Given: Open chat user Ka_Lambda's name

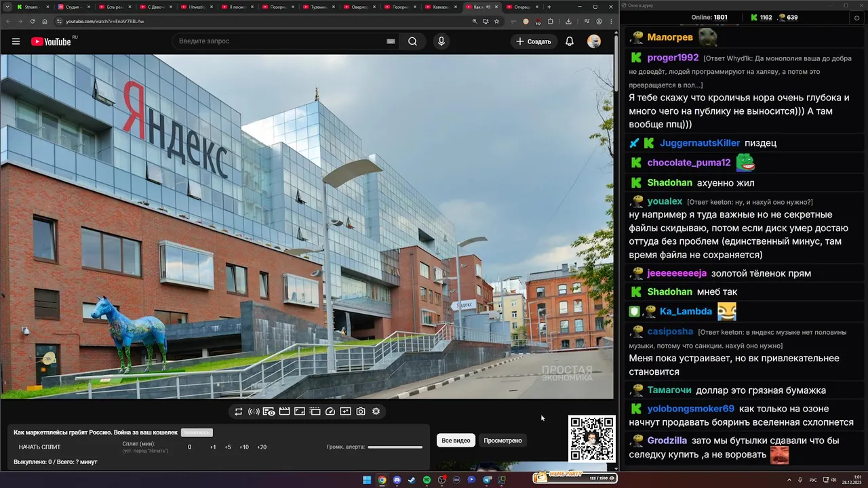Looking at the screenshot, I should (x=686, y=311).
